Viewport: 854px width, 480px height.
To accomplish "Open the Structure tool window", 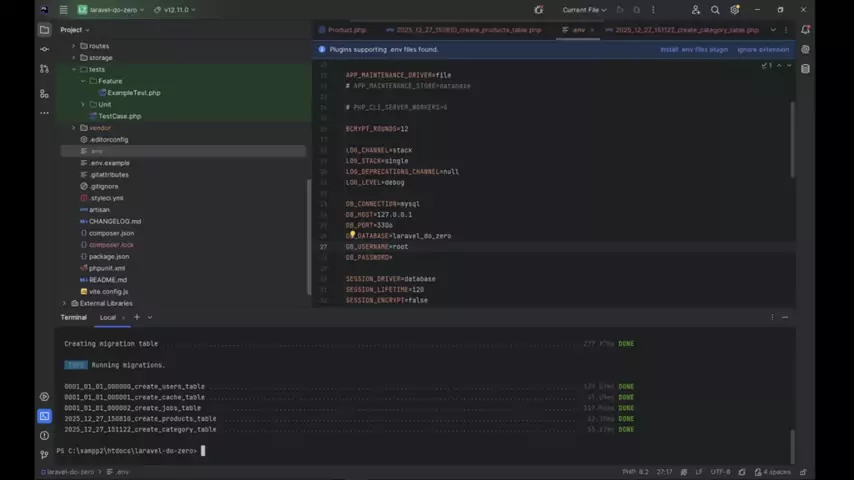I will click(x=44, y=93).
